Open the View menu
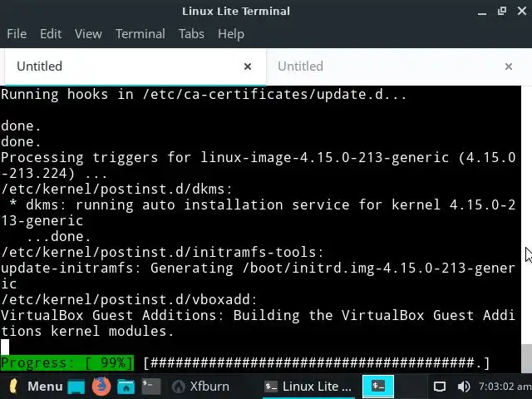532x399 pixels. coord(88,33)
